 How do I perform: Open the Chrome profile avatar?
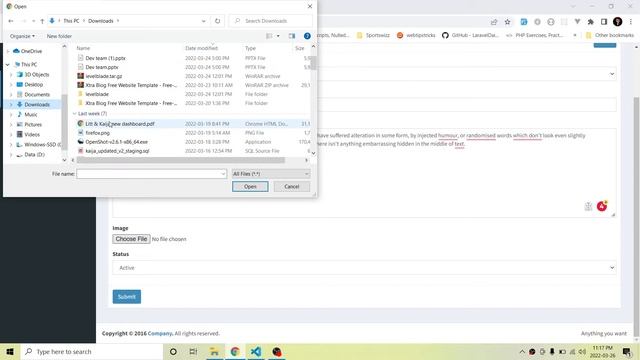[x=618, y=22]
